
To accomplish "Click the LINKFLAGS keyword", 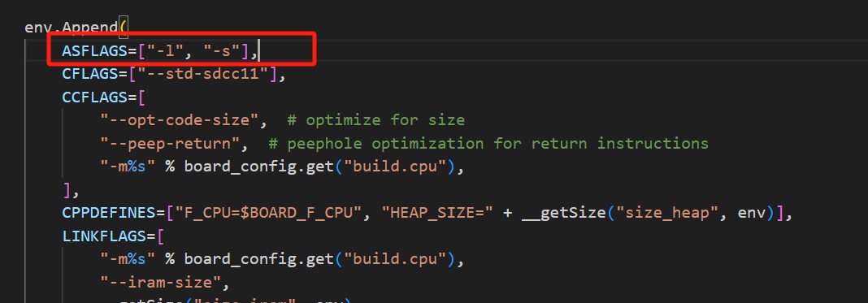I will coord(105,236).
